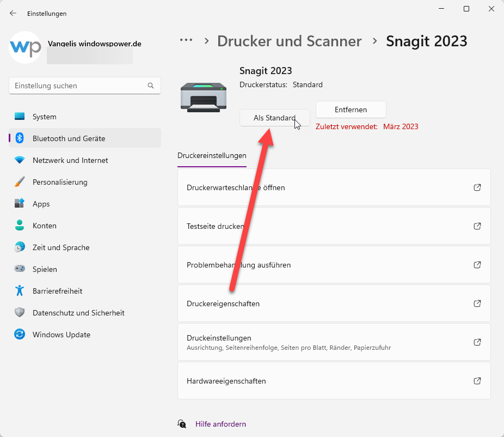The width and height of the screenshot is (504, 437).
Task: Open Hardwareeigenschaften
Action: [x=334, y=381]
